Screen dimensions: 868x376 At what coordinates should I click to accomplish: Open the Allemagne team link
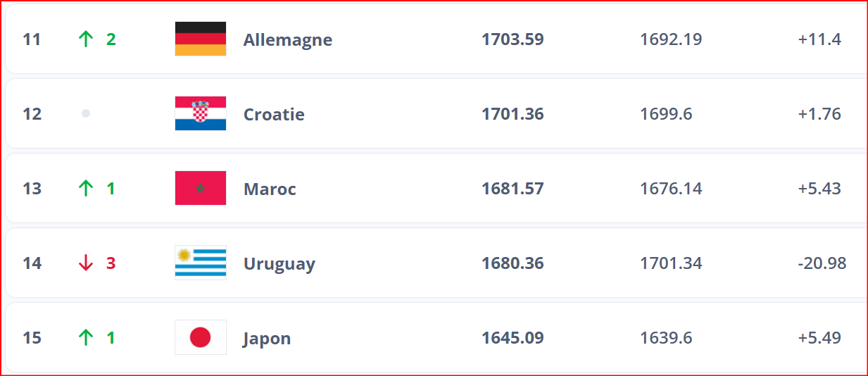pyautogui.click(x=287, y=39)
